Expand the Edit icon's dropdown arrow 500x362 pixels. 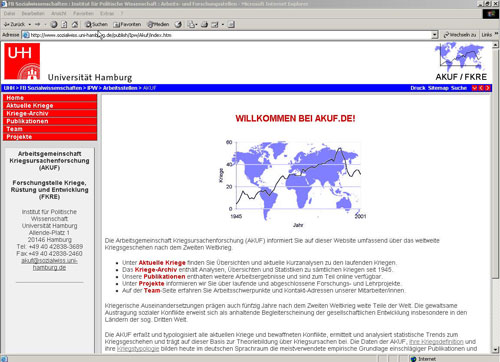point(222,24)
